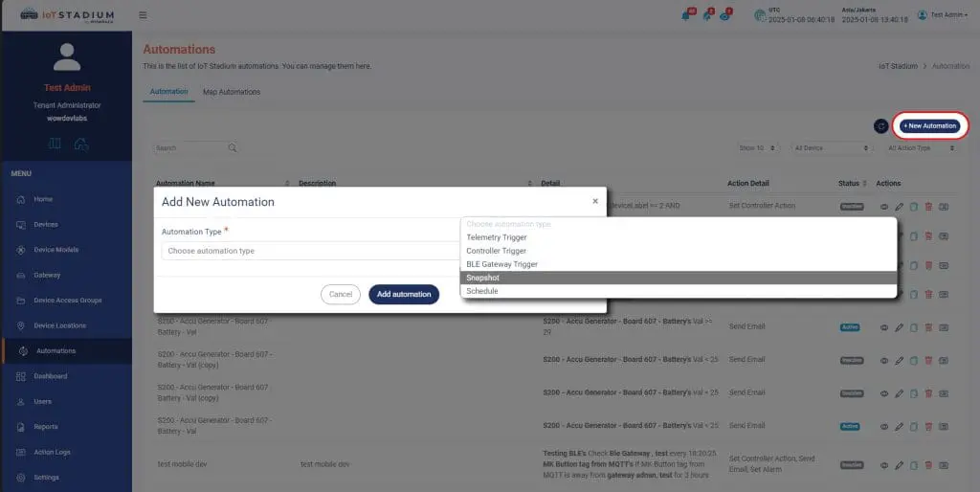Open Device Locations in the sidebar
980x492 pixels.
pos(59,325)
